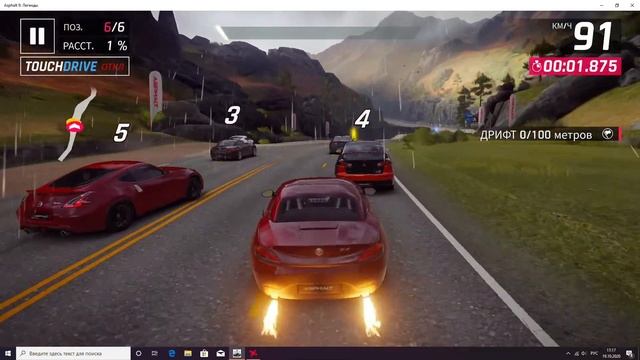Open Cortana from the taskbar
This screenshot has height=360, width=640.
click(138, 353)
